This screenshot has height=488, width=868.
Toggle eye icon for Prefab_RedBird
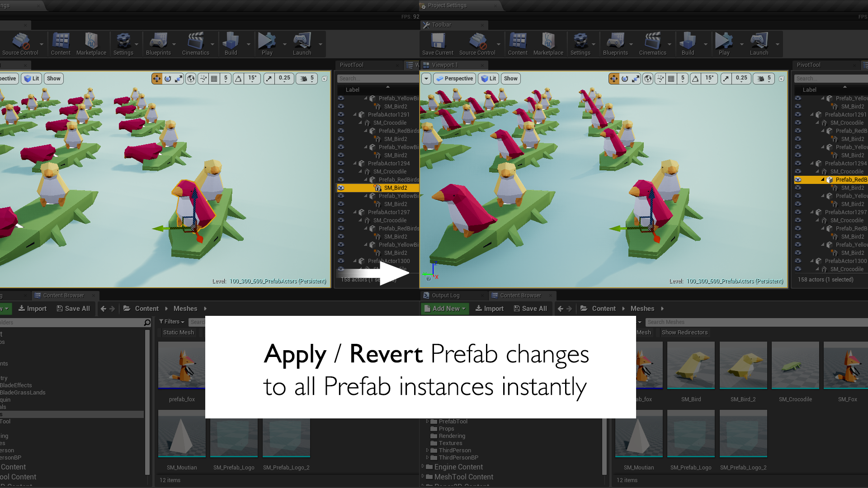click(x=341, y=131)
